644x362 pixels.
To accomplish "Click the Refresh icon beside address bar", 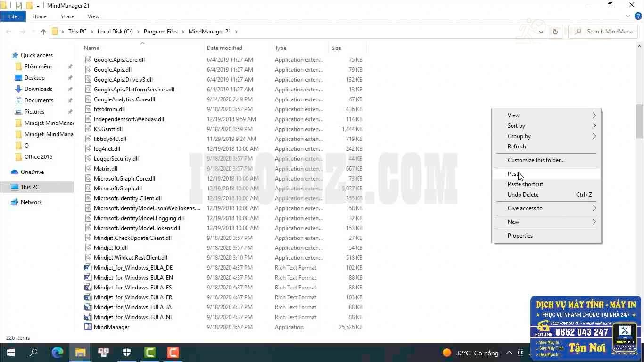I will click(555, 32).
